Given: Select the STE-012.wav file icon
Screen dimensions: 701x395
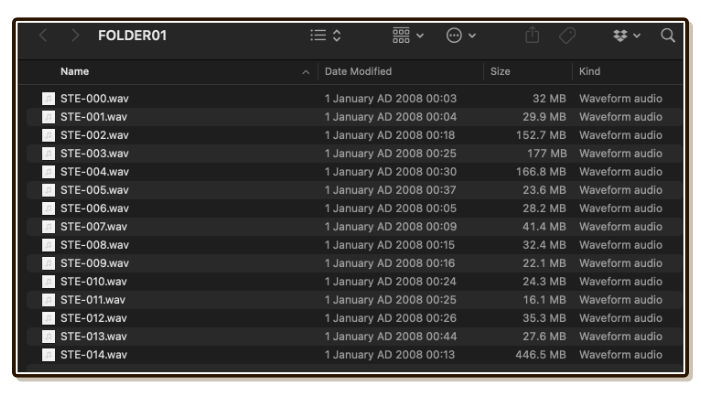Looking at the screenshot, I should click(x=48, y=318).
